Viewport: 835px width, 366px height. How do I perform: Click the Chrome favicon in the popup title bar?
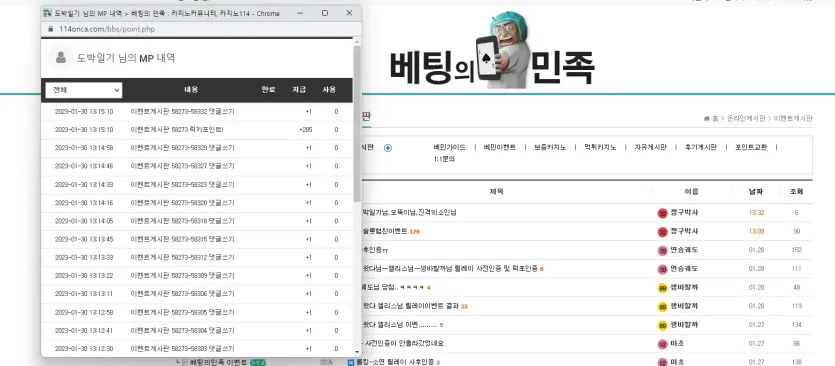coord(47,13)
